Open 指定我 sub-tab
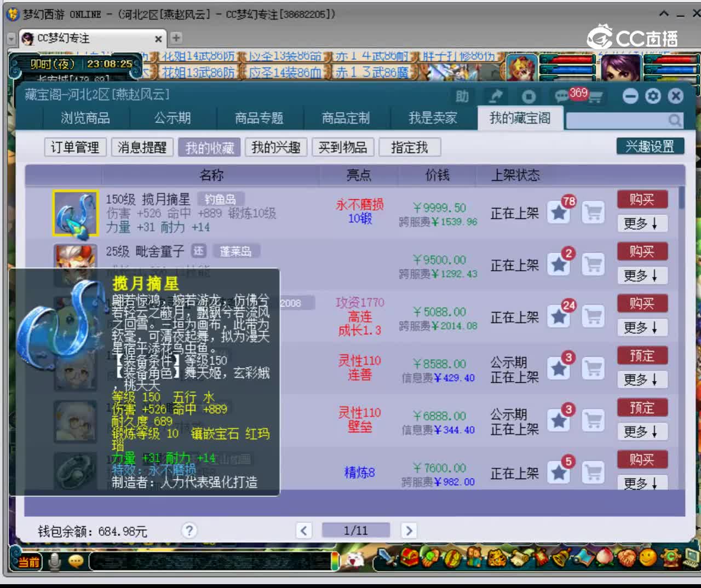 tap(410, 147)
